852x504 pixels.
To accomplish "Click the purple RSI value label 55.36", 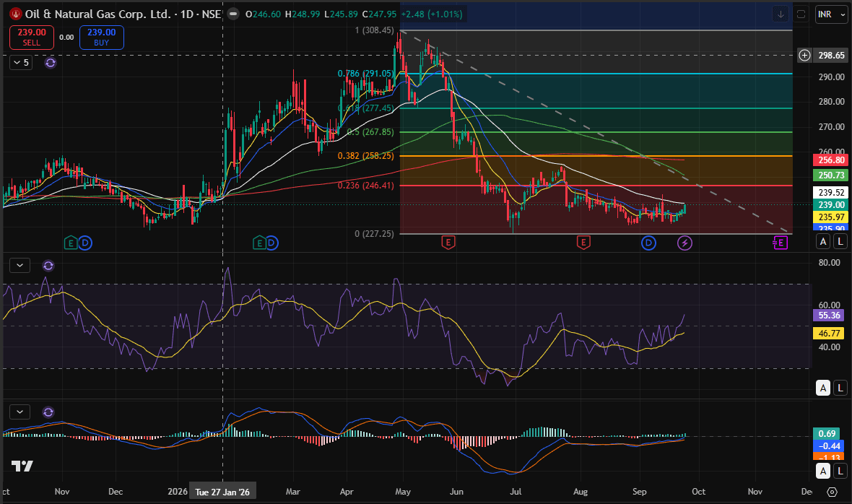I will click(x=830, y=315).
